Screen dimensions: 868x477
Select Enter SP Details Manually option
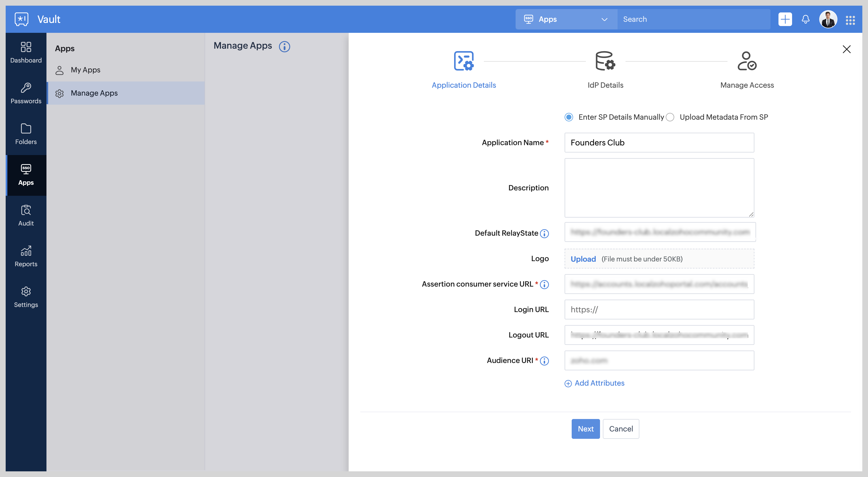pyautogui.click(x=569, y=117)
